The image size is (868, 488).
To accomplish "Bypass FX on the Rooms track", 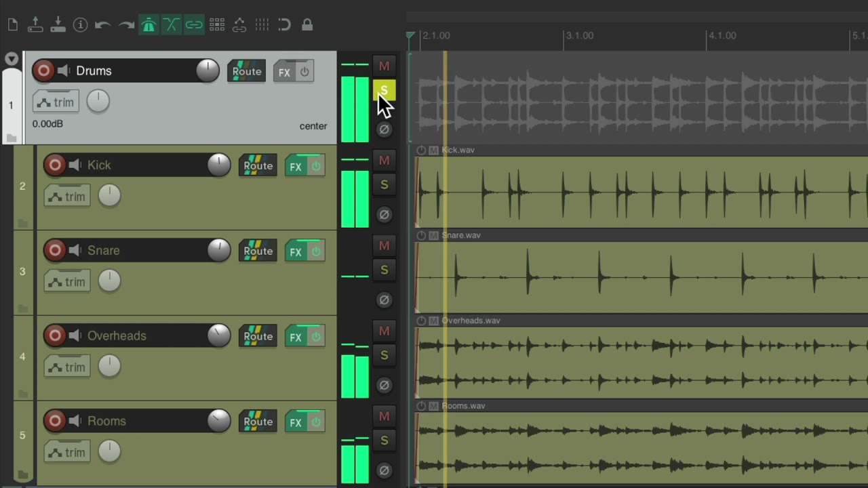I will (x=316, y=422).
